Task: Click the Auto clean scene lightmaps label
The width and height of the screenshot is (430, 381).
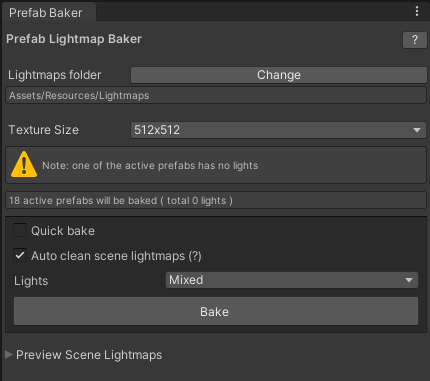Action: [116, 256]
